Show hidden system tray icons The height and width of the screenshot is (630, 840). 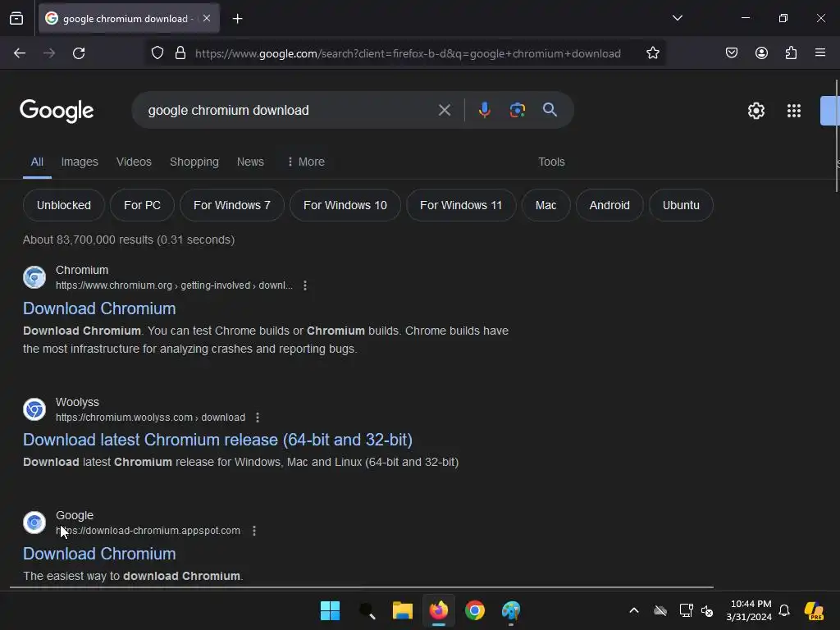[x=634, y=610]
